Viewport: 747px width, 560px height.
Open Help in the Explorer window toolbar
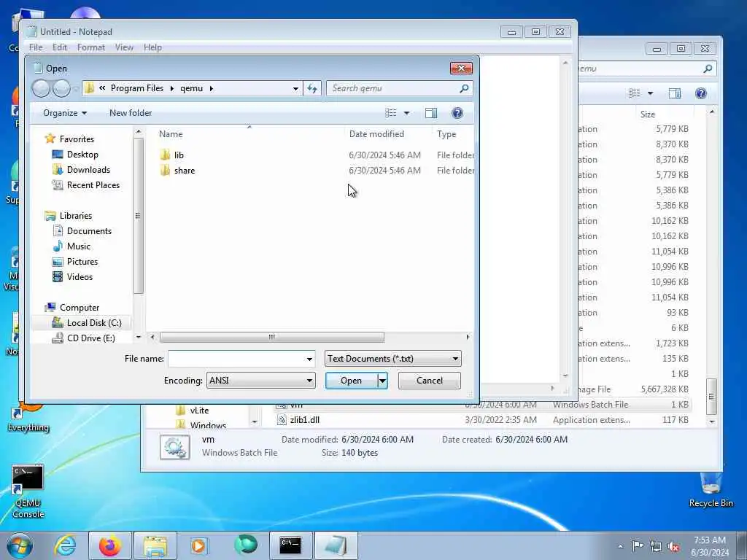(x=701, y=93)
